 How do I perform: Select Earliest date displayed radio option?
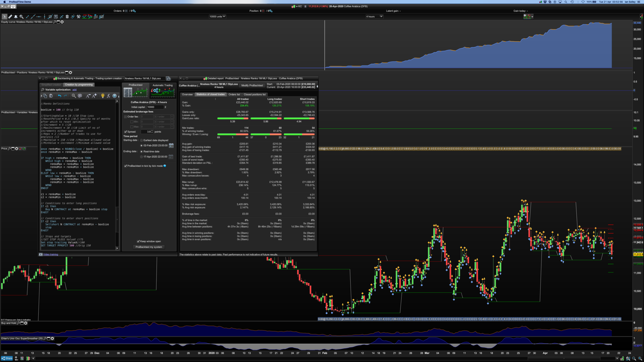pos(142,140)
